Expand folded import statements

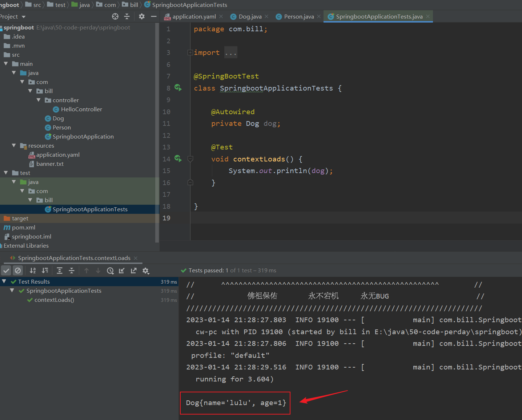190,53
